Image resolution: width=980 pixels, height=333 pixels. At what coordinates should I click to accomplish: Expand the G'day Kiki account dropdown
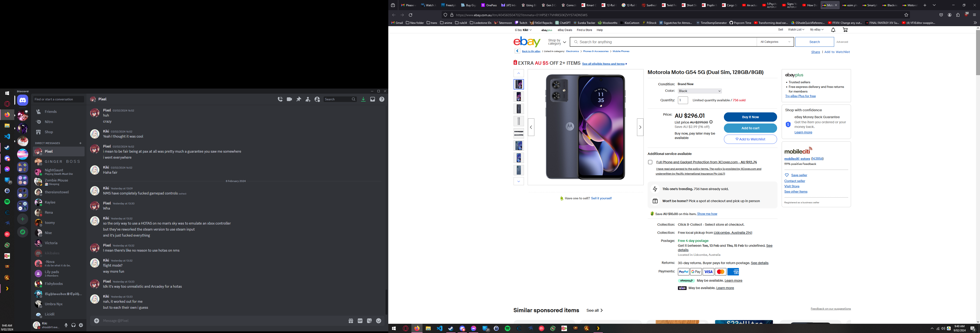pyautogui.click(x=523, y=30)
